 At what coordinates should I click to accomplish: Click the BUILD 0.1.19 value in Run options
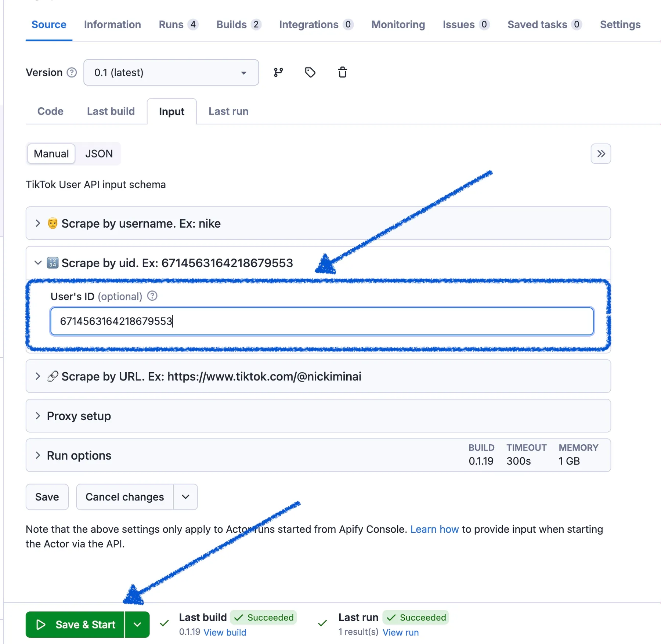coord(481,461)
